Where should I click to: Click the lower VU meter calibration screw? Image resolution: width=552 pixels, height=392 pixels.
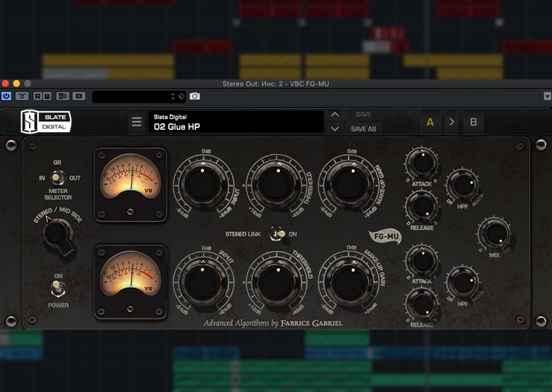(130, 309)
